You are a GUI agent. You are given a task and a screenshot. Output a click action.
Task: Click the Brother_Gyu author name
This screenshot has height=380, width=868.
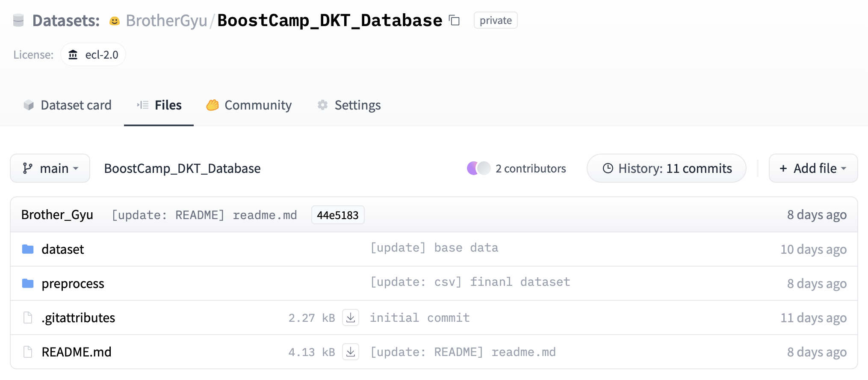click(x=57, y=215)
